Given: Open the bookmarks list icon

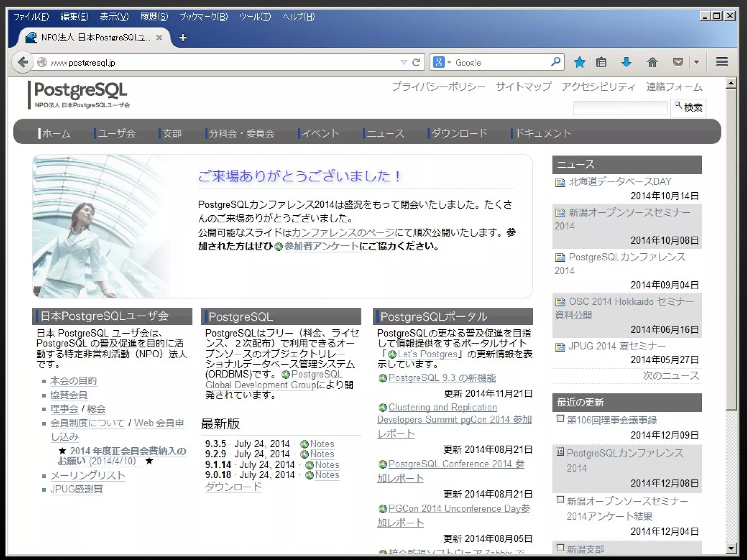Looking at the screenshot, I should (x=601, y=62).
